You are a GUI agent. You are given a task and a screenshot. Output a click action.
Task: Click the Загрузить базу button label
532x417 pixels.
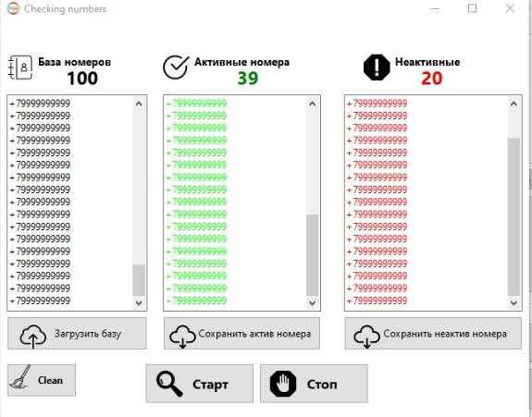click(x=88, y=334)
